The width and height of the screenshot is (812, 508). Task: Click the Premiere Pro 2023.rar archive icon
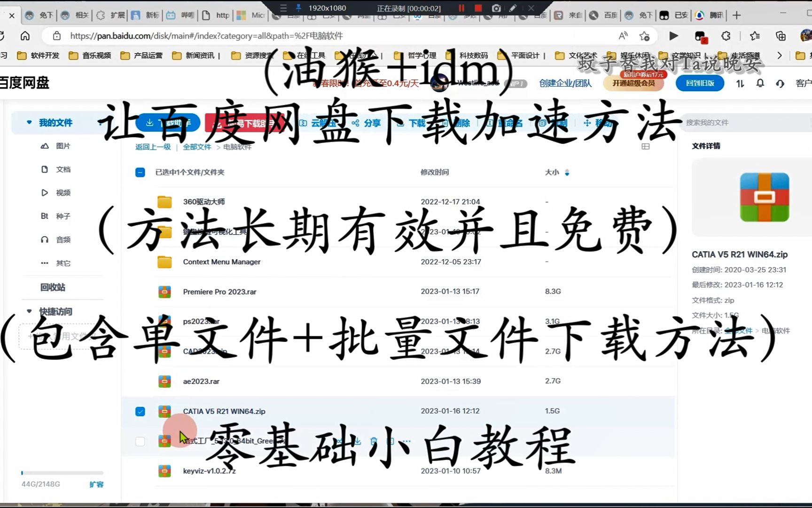164,292
